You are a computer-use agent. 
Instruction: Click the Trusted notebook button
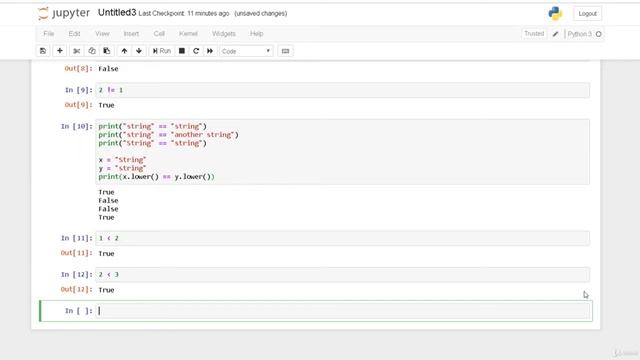[534, 33]
